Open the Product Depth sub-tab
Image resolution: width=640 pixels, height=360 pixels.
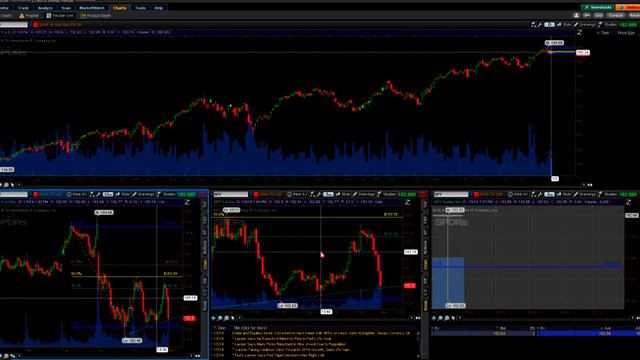[96, 16]
